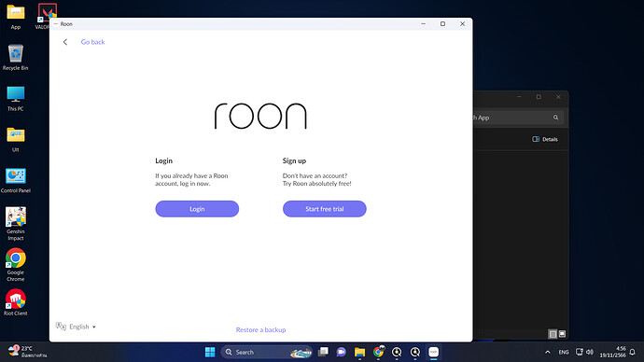Open Chrome from the taskbar
Screen dimensions: 644x362
pyautogui.click(x=378, y=352)
